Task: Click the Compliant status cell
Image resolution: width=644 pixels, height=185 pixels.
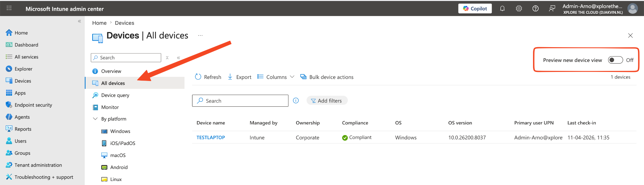Action: (357, 137)
